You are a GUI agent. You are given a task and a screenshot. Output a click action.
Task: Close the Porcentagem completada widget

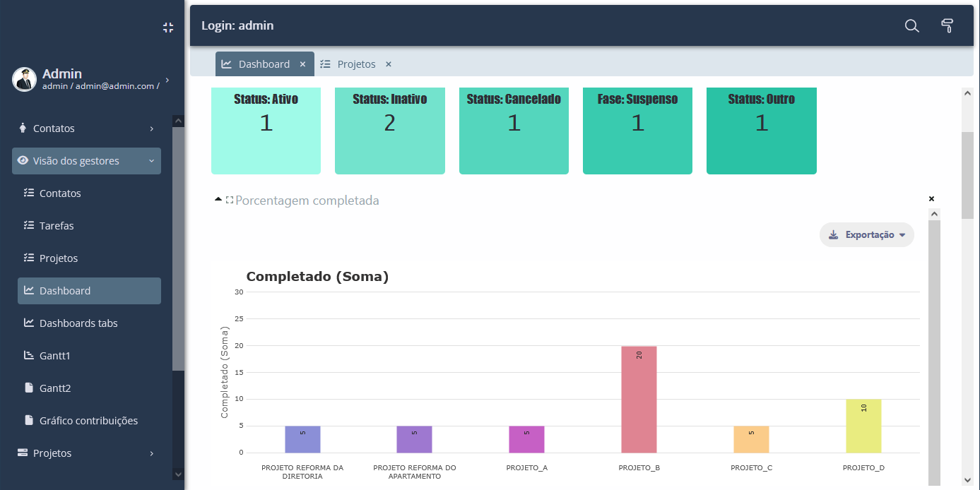[x=931, y=199]
